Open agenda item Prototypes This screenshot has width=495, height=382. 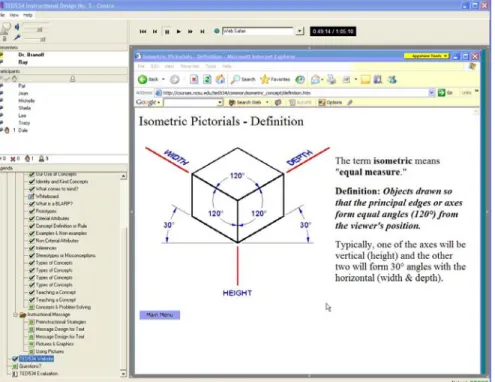click(x=46, y=211)
